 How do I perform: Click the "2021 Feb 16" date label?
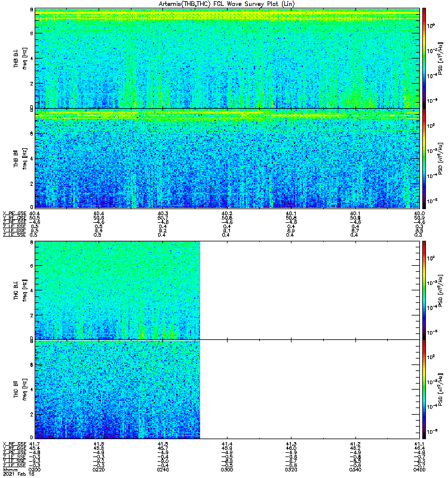[19, 474]
